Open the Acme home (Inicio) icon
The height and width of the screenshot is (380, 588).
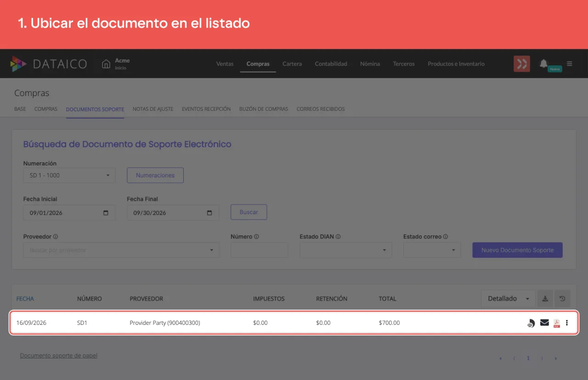[106, 64]
